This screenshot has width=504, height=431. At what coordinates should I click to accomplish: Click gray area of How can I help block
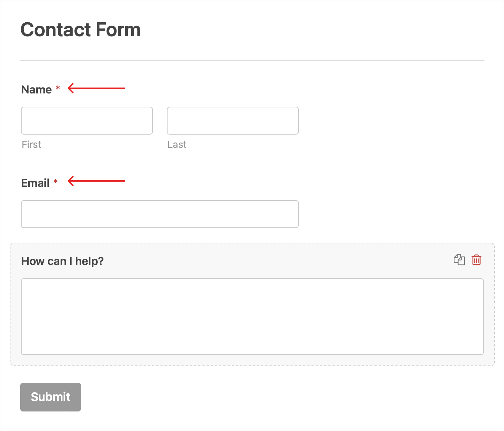[x=279, y=261]
